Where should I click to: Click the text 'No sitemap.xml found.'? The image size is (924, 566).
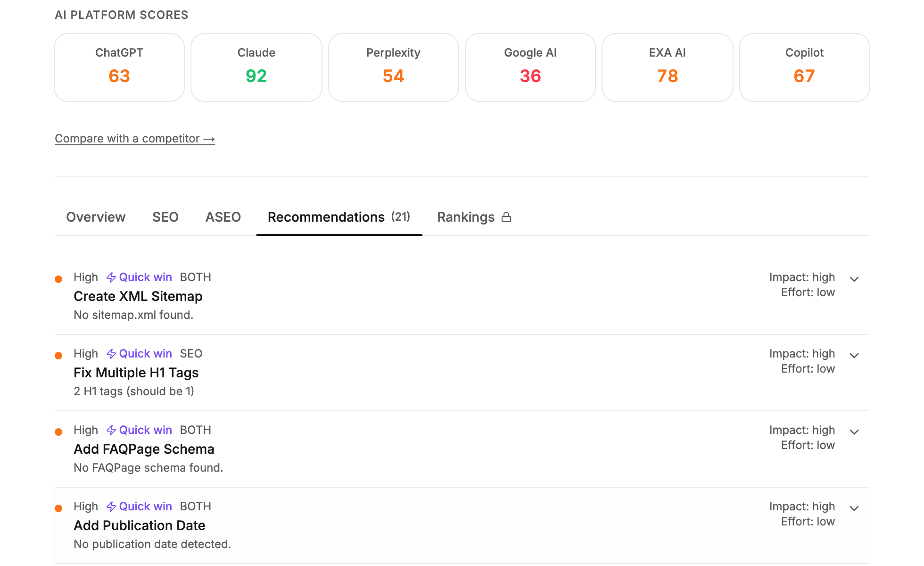133,315
